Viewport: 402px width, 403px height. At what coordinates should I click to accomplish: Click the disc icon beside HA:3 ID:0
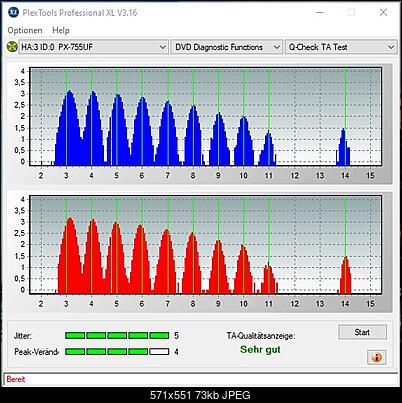12,47
